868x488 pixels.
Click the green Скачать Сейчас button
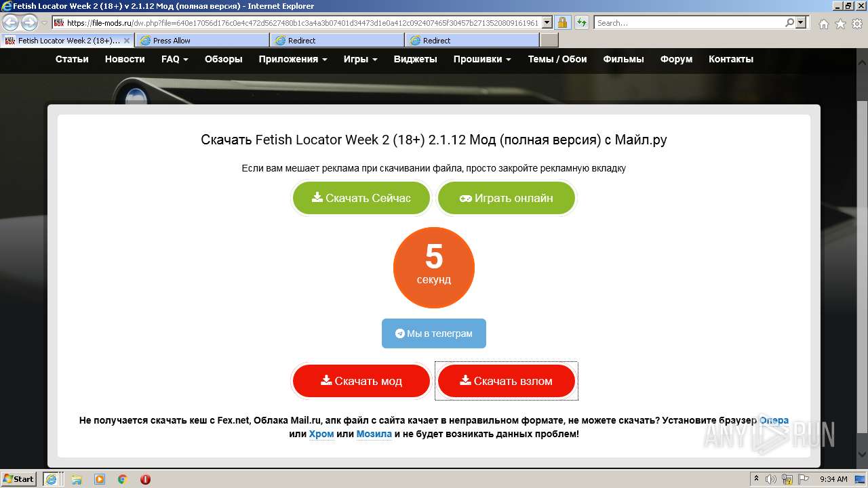[361, 198]
